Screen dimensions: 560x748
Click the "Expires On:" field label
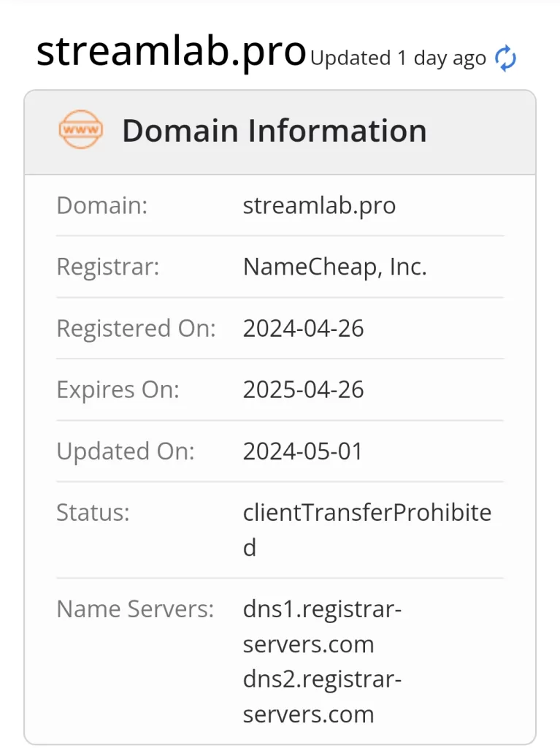[118, 389]
